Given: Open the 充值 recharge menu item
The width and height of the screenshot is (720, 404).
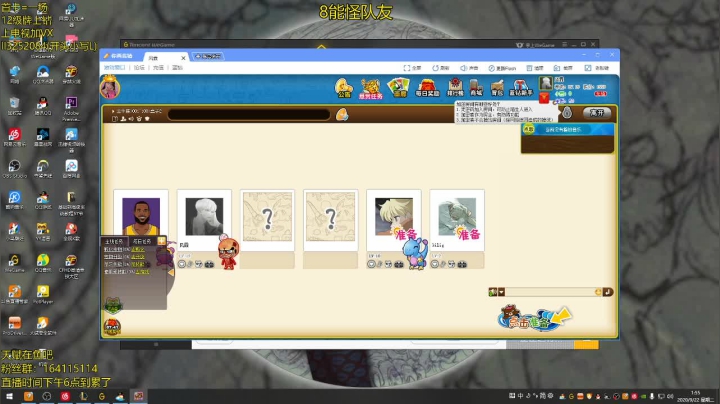Looking at the screenshot, I should (x=158, y=67).
